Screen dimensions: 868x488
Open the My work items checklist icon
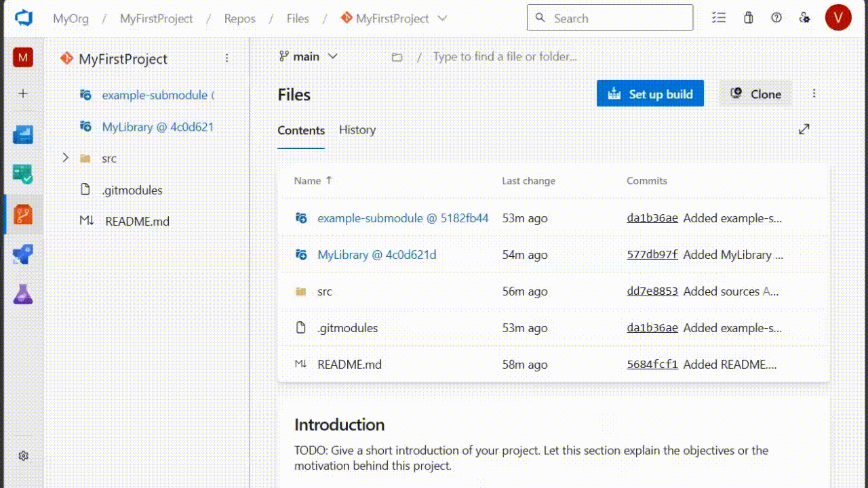pos(719,18)
